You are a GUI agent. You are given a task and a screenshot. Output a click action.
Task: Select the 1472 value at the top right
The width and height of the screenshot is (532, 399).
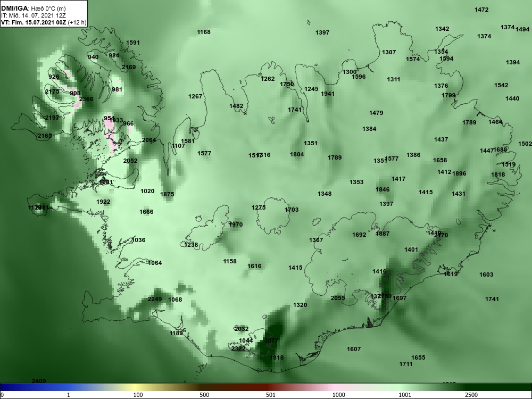pos(481,10)
